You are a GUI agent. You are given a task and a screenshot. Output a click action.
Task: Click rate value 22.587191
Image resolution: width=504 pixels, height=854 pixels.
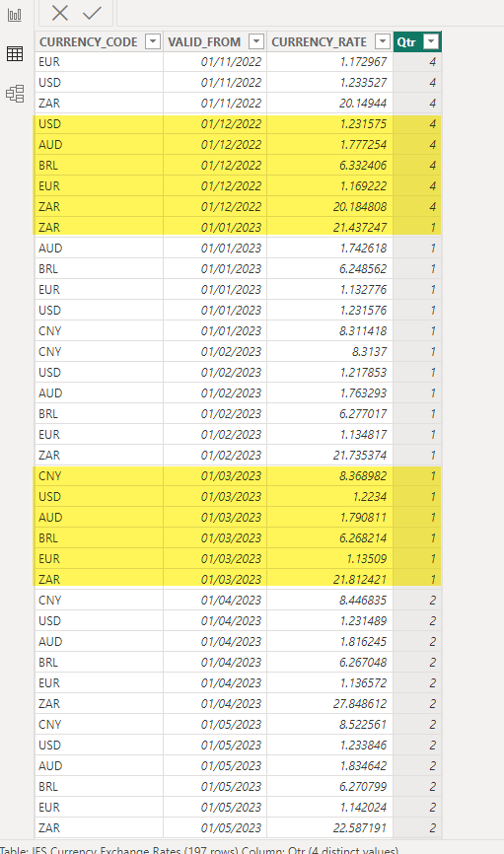tap(360, 827)
